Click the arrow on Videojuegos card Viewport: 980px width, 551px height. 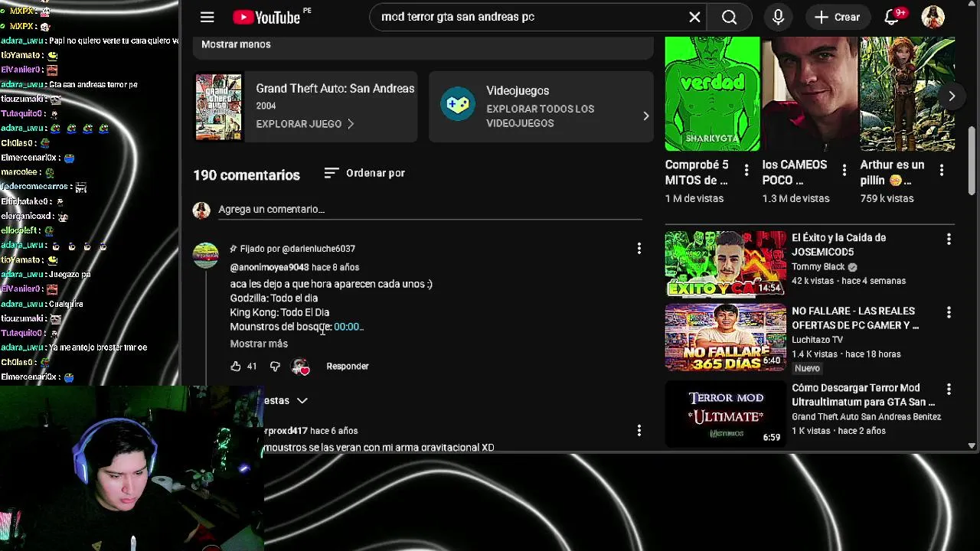coord(645,116)
